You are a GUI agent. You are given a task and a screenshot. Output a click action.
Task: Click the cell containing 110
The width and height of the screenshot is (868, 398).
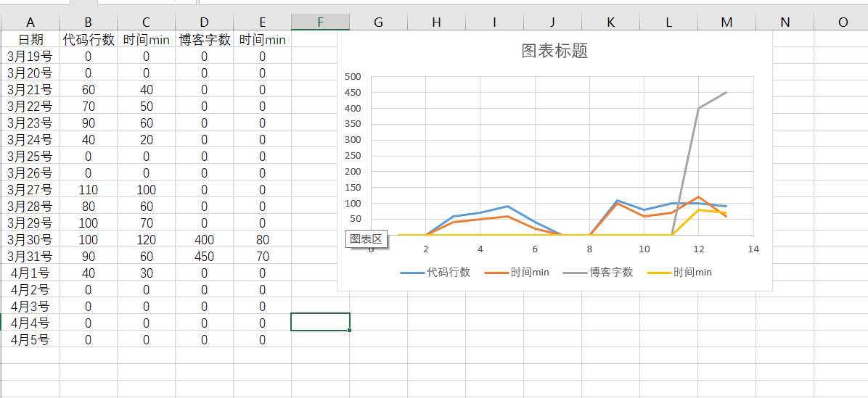[x=88, y=190]
